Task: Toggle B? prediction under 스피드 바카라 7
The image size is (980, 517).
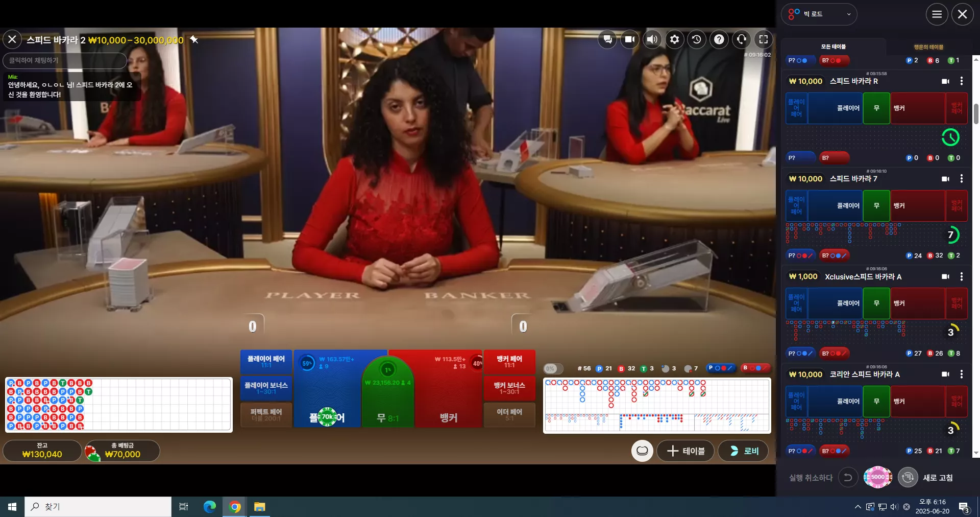Action: coord(835,255)
